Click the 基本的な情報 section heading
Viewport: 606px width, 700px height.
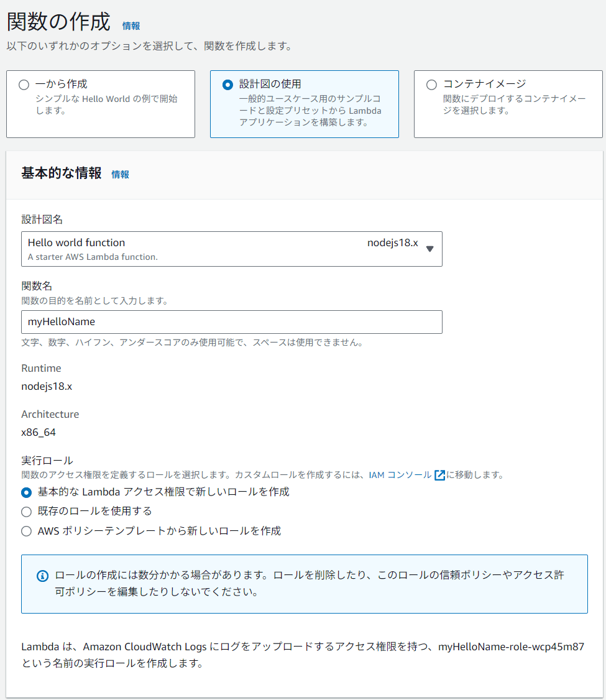[x=62, y=173]
